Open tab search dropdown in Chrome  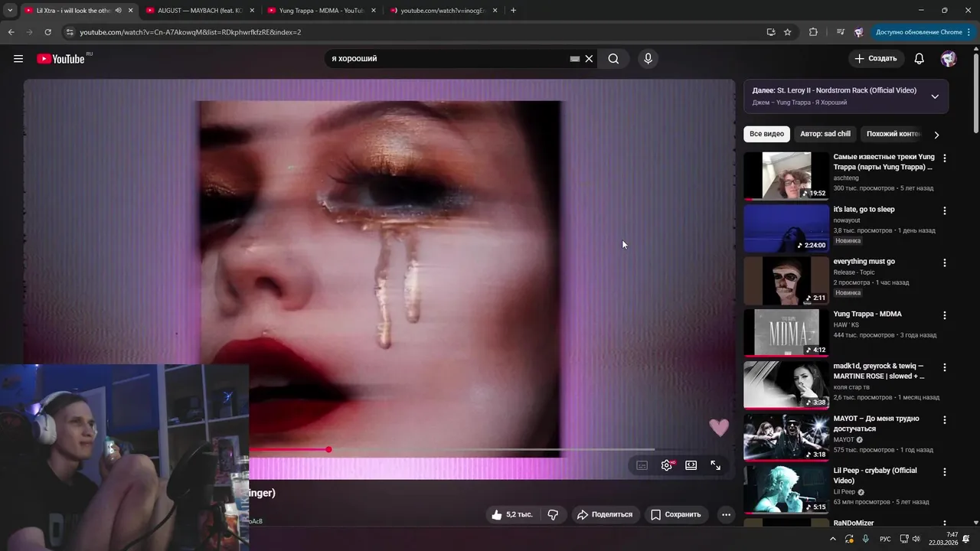pos(10,11)
